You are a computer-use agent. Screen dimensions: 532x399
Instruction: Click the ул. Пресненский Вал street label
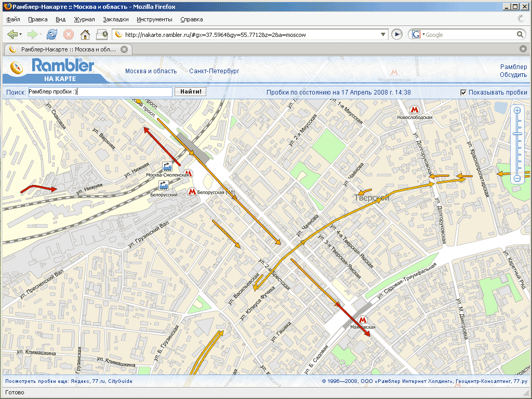pyautogui.click(x=42, y=284)
